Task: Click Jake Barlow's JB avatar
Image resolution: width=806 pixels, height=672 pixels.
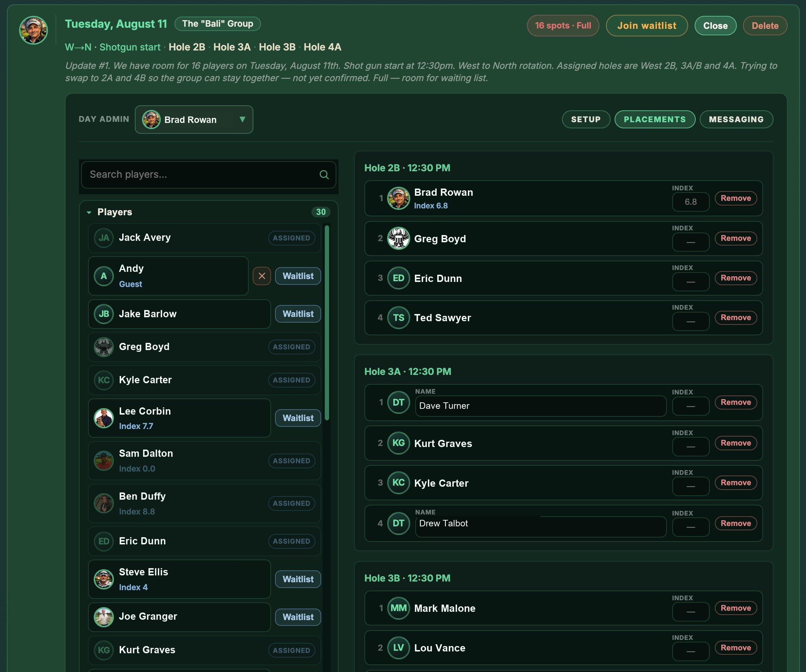Action: (x=103, y=314)
